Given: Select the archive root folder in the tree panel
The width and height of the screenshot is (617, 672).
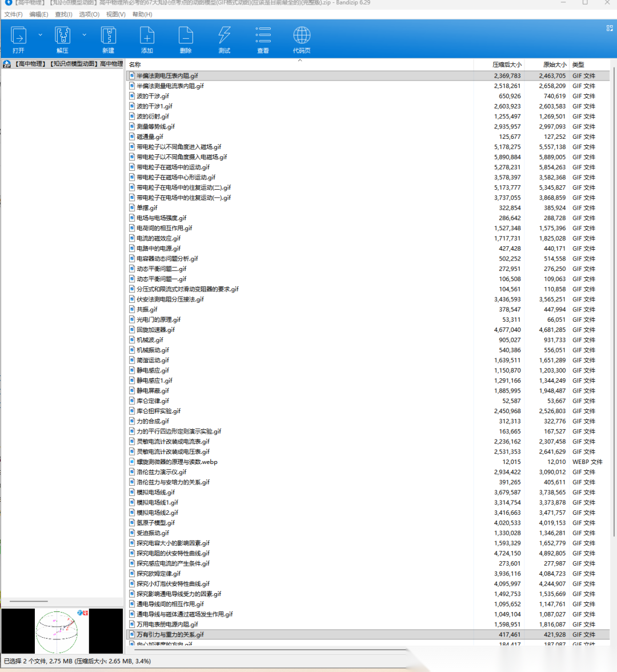Looking at the screenshot, I should (63, 64).
